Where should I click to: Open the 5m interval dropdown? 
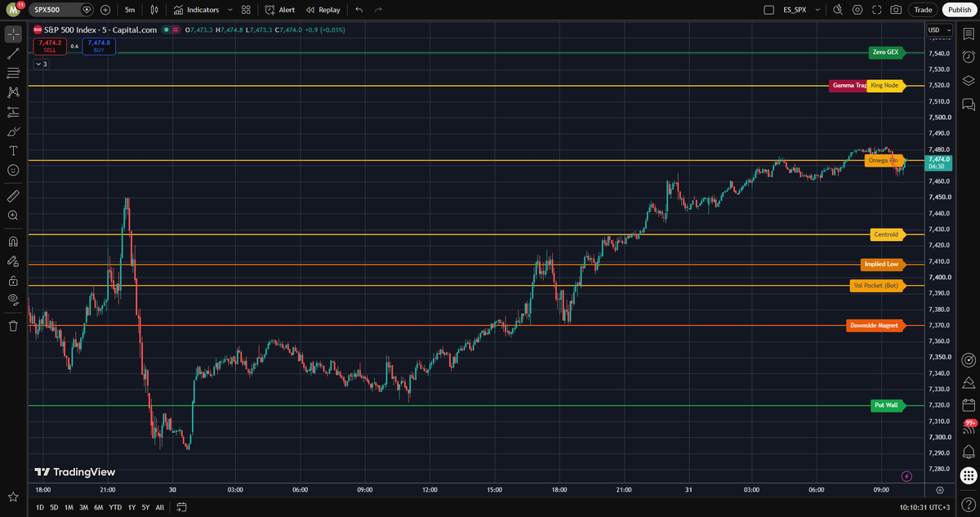pyautogui.click(x=130, y=10)
